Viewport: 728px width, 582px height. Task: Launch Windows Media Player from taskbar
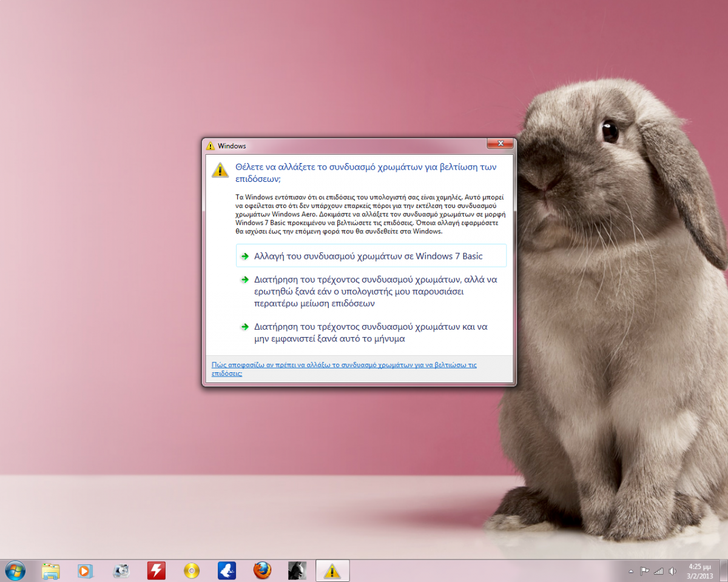86,570
